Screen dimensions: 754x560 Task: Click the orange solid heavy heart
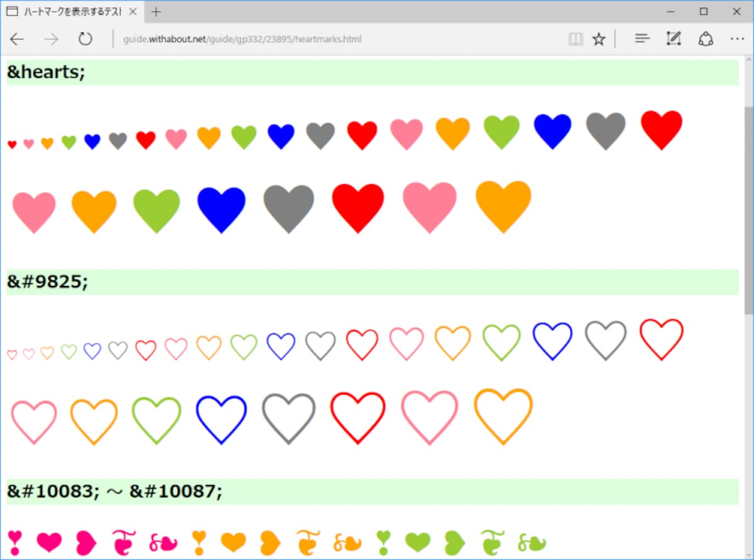pyautogui.click(x=233, y=542)
